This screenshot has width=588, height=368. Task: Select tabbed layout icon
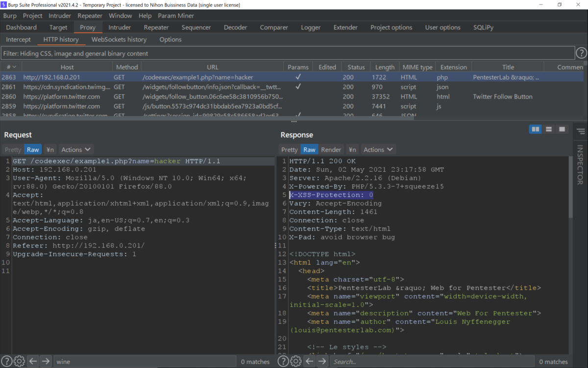click(562, 129)
